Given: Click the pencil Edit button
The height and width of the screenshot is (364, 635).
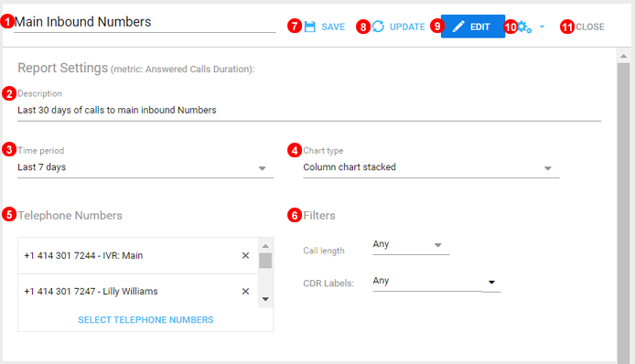Looking at the screenshot, I should [473, 27].
